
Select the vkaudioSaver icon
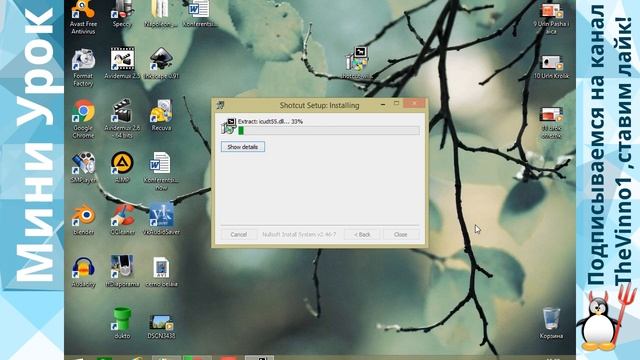161,220
